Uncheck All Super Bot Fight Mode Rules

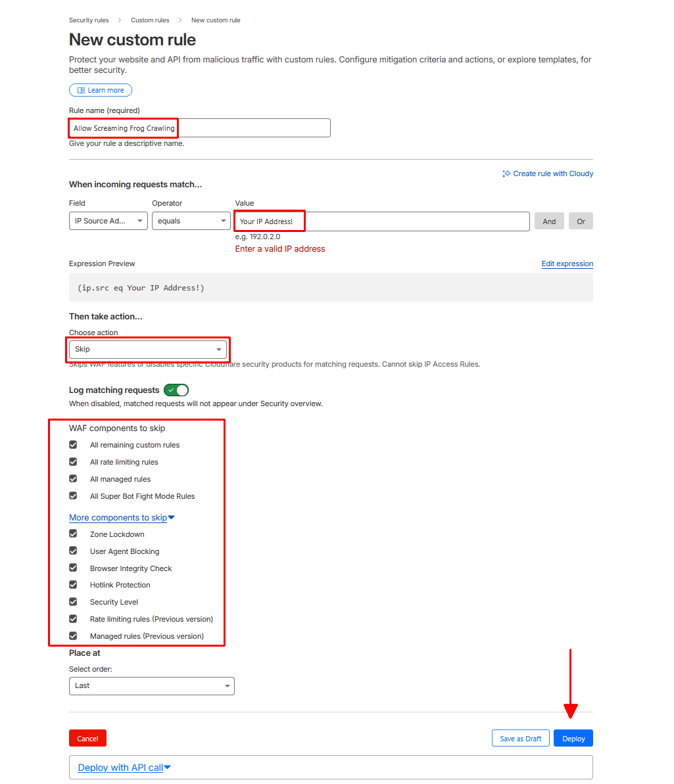coord(72,496)
